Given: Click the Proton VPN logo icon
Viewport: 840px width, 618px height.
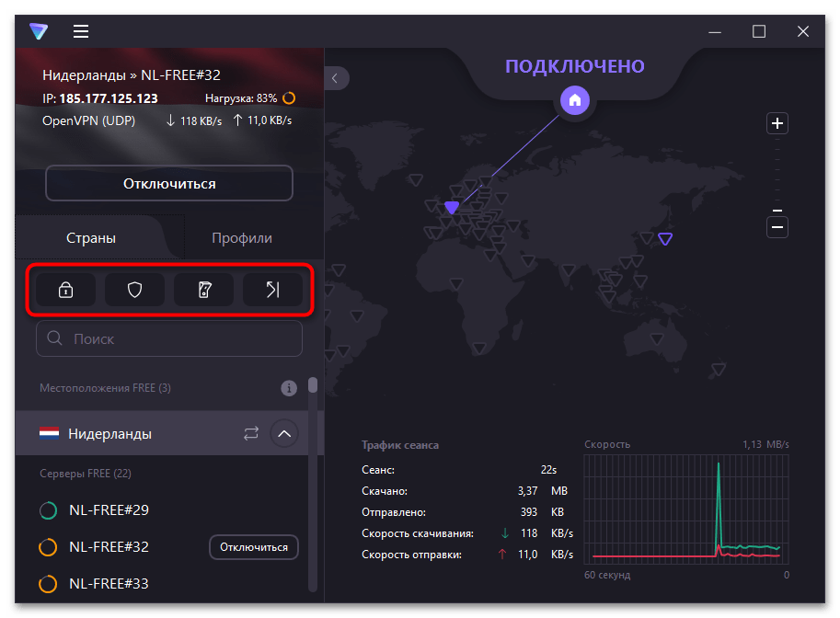Looking at the screenshot, I should click(38, 31).
